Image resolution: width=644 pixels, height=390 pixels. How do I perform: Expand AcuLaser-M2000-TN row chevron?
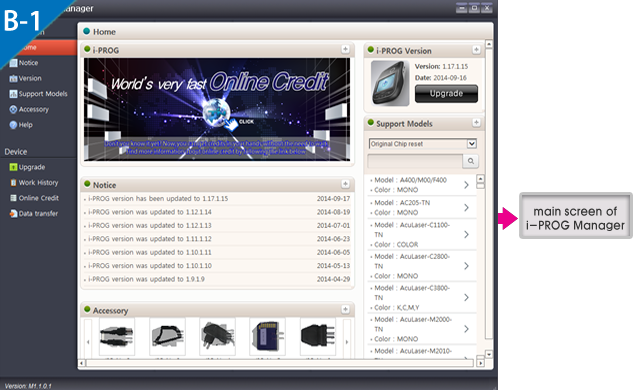(467, 329)
